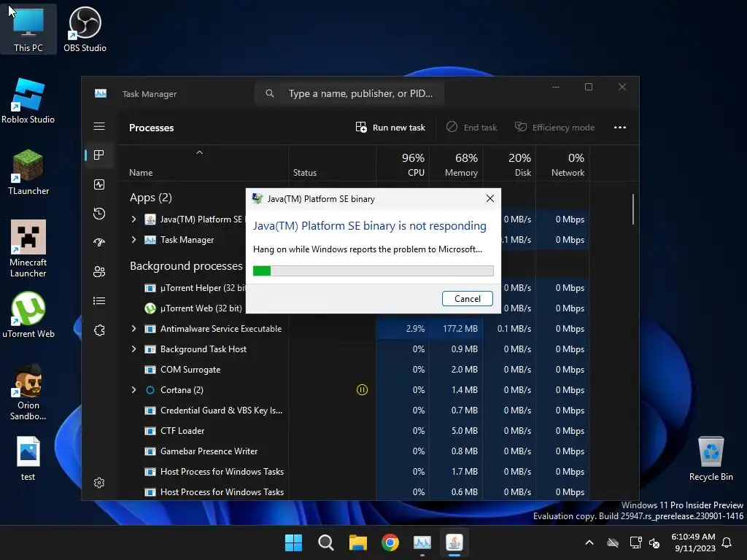Switch to Task Manager taskbar button
This screenshot has height=560, width=747.
[x=422, y=542]
